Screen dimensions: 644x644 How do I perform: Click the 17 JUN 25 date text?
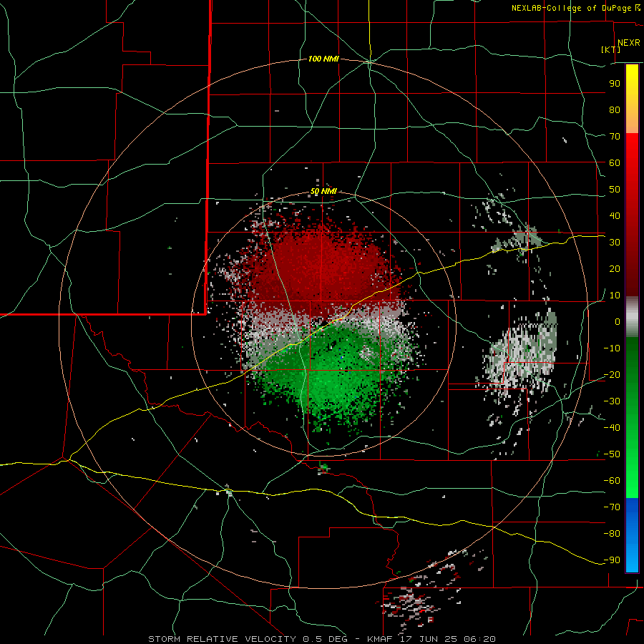click(429, 639)
